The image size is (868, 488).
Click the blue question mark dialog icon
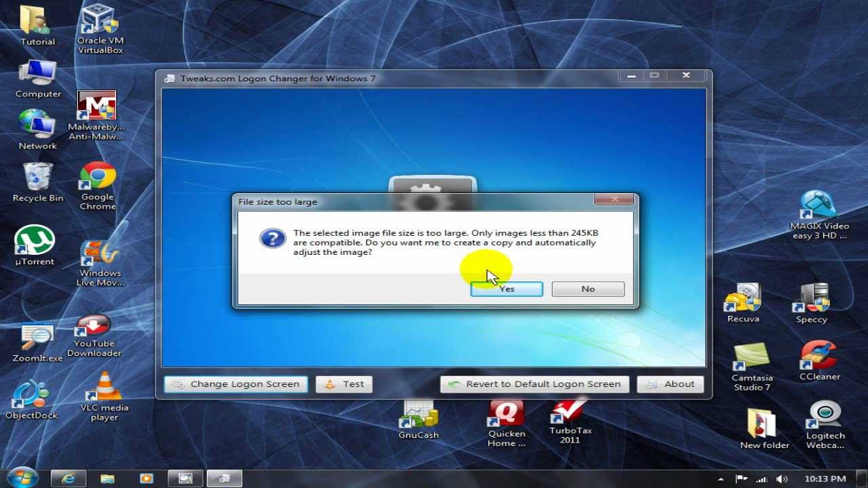pyautogui.click(x=273, y=239)
